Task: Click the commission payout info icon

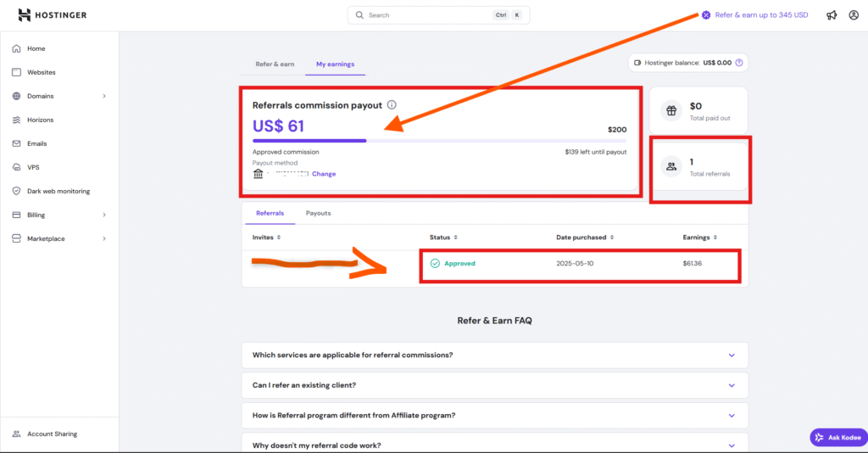Action: point(392,104)
